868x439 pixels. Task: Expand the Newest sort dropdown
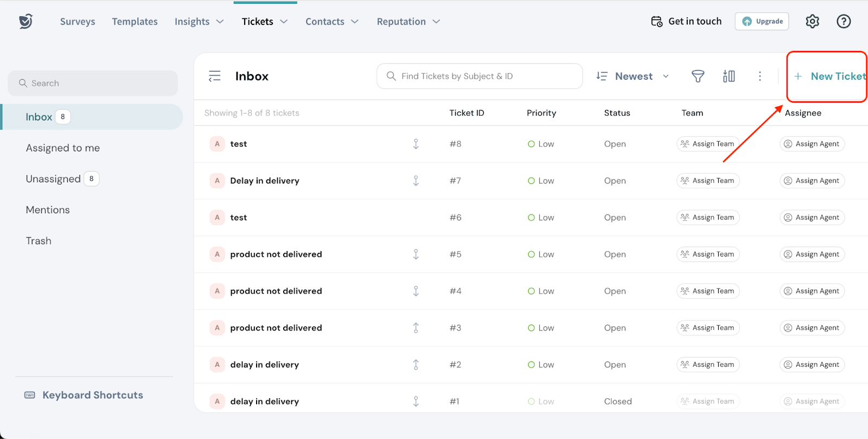tap(633, 77)
